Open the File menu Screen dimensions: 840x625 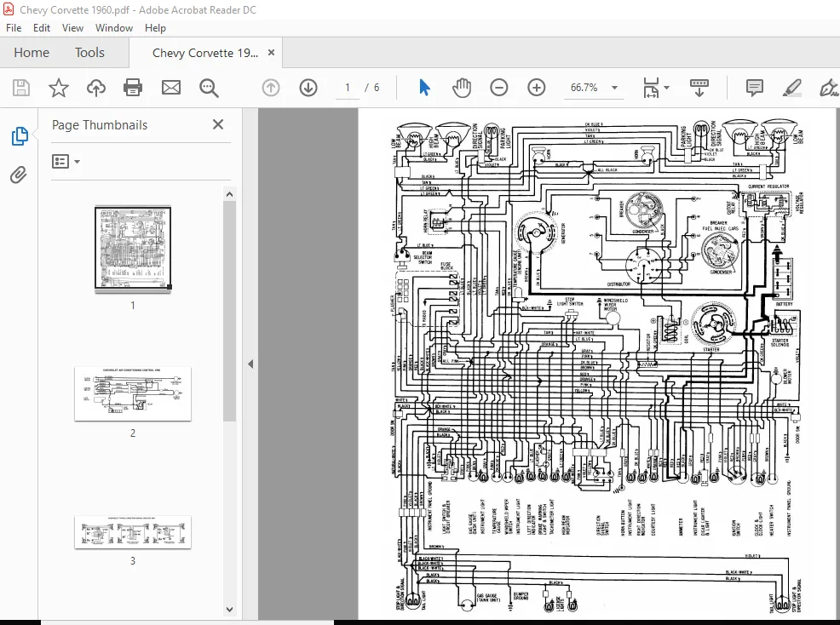point(14,28)
